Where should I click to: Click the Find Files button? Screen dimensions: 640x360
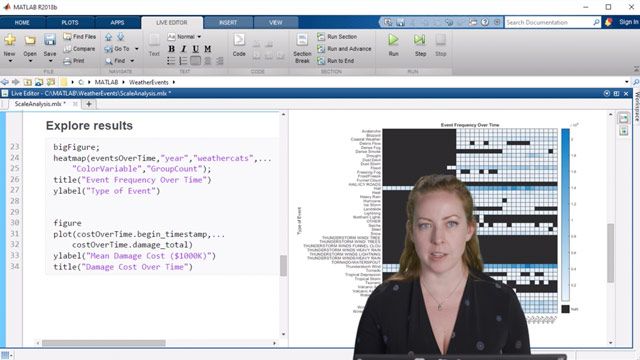coord(80,37)
